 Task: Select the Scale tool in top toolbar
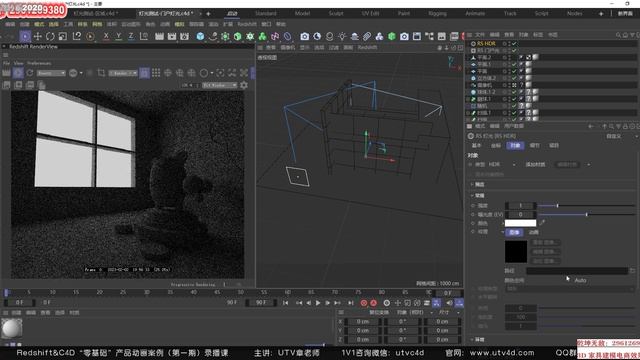point(62,36)
